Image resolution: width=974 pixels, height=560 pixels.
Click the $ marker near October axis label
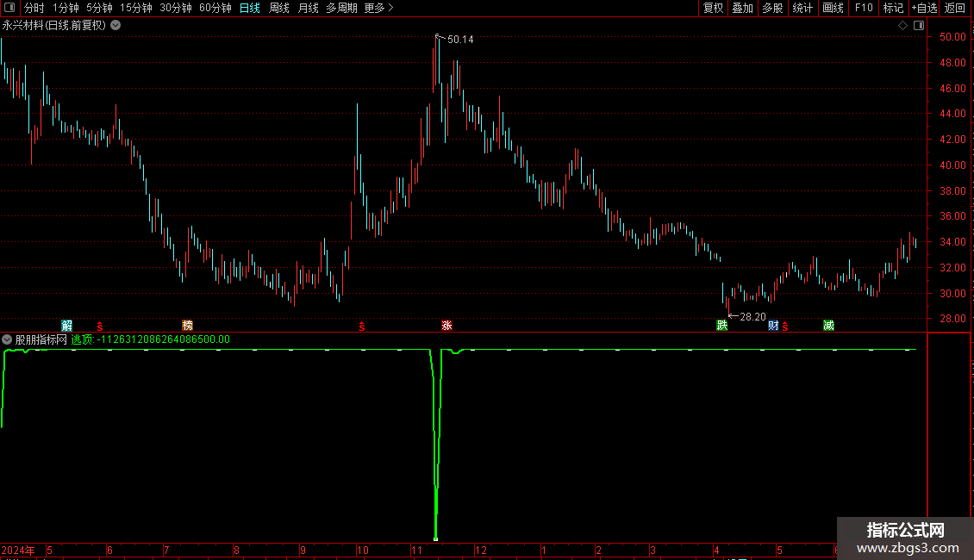[362, 327]
